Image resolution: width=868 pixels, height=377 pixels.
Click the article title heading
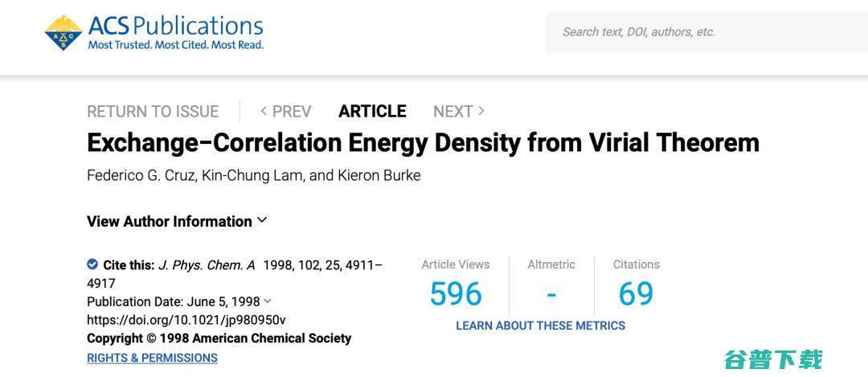coord(423,143)
